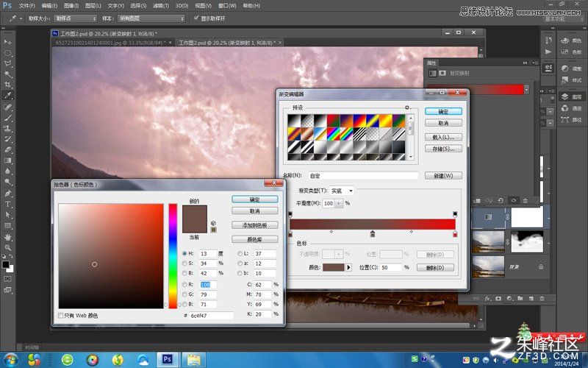Image resolution: width=588 pixels, height=368 pixels.
Task: Select the Magic Wand tool
Action: coord(7,74)
